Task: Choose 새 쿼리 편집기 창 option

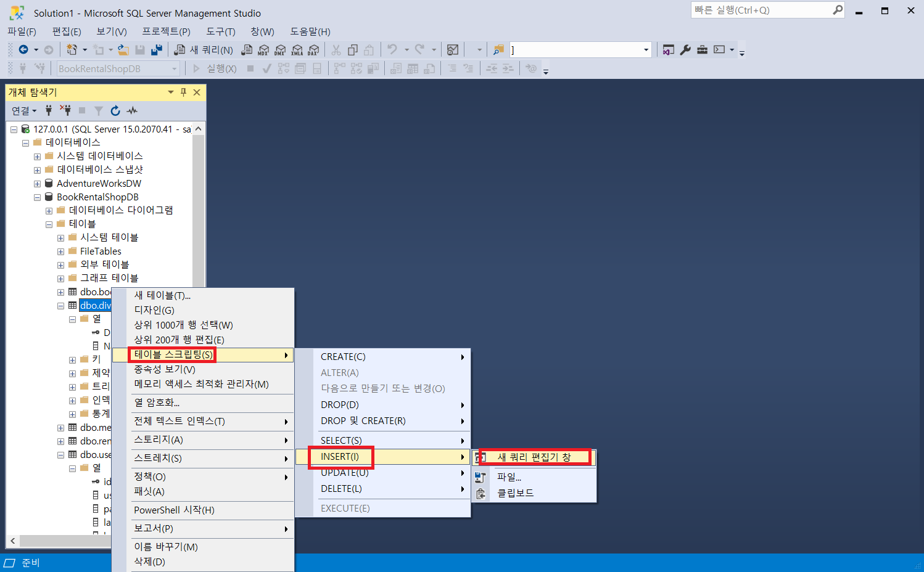Action: tap(534, 457)
